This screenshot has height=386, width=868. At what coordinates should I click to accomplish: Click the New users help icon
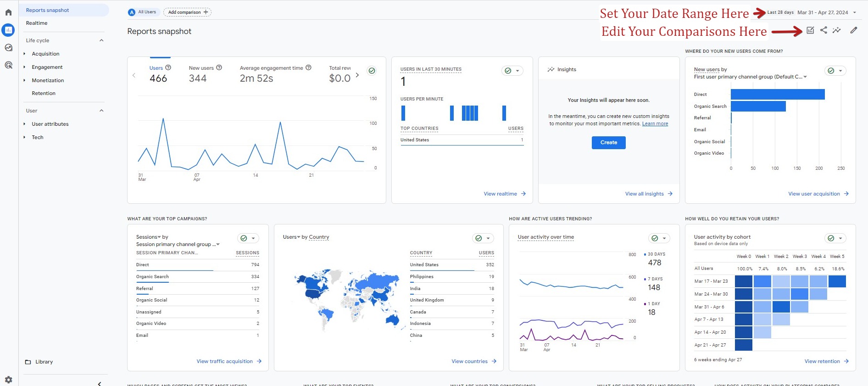[x=219, y=67]
